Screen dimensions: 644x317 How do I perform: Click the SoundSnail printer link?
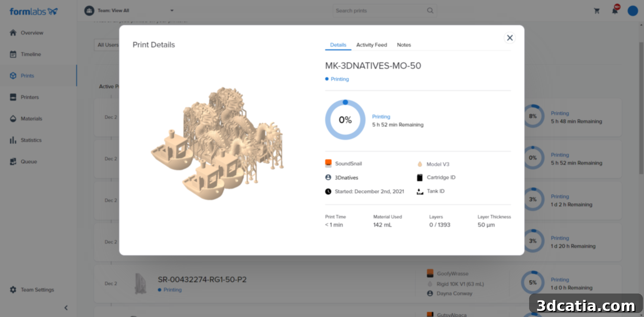[348, 163]
